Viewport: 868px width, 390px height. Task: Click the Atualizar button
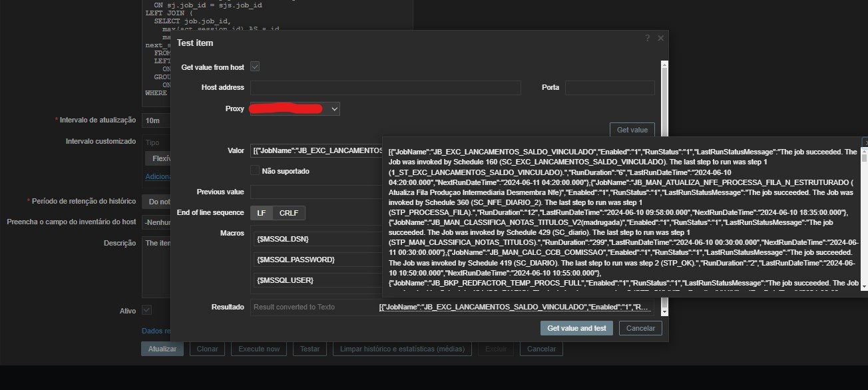[x=162, y=349]
